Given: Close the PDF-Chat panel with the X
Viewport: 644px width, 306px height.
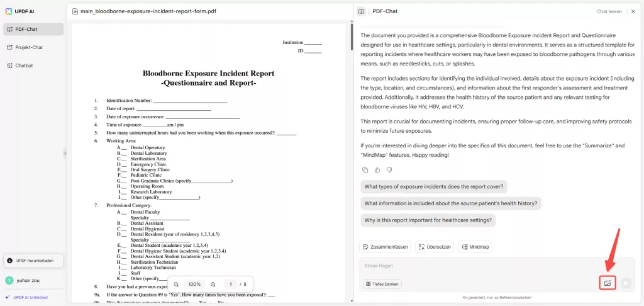Looking at the screenshot, I should [633, 11].
